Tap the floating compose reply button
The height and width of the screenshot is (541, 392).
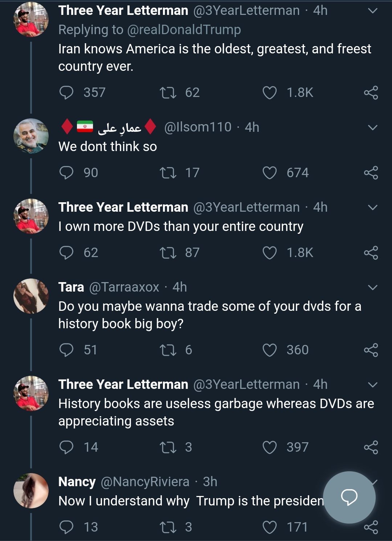(349, 497)
